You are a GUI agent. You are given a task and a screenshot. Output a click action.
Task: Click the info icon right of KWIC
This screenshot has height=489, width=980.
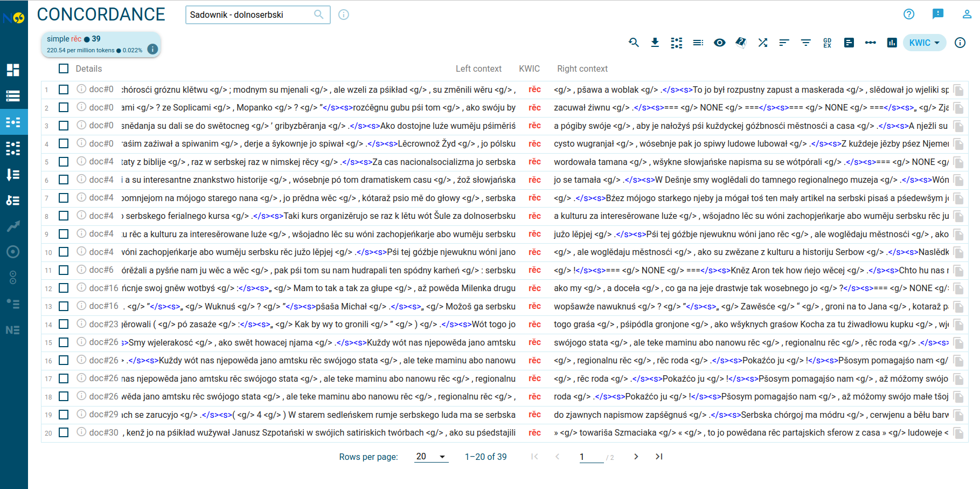[960, 43]
